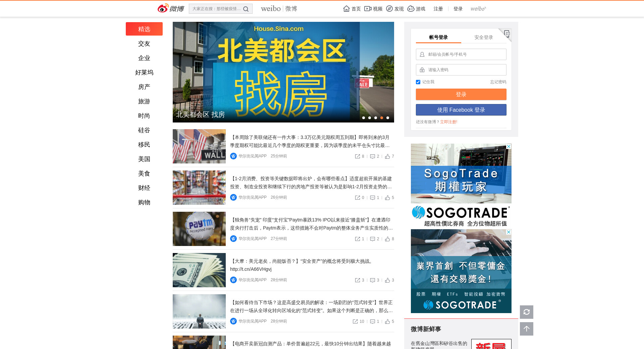Click the 忘记密码 link

tap(498, 82)
